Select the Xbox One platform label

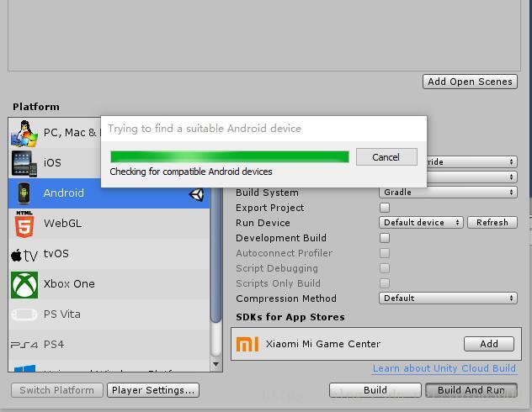click(69, 284)
